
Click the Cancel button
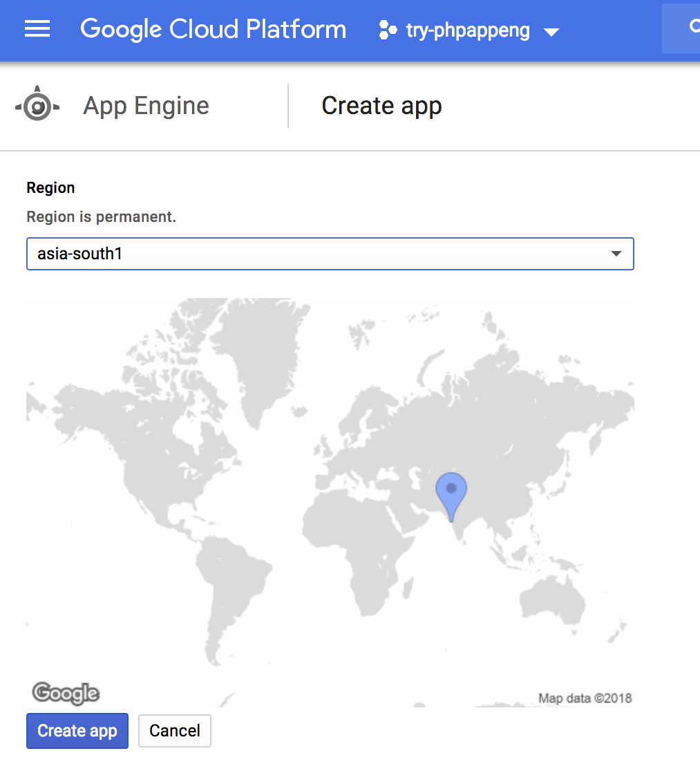tap(175, 731)
